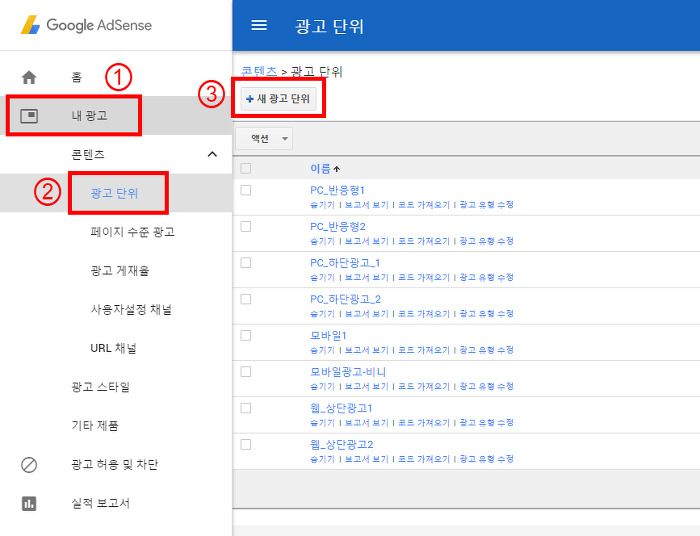Click the 새 광고 단위 button

tap(278, 99)
